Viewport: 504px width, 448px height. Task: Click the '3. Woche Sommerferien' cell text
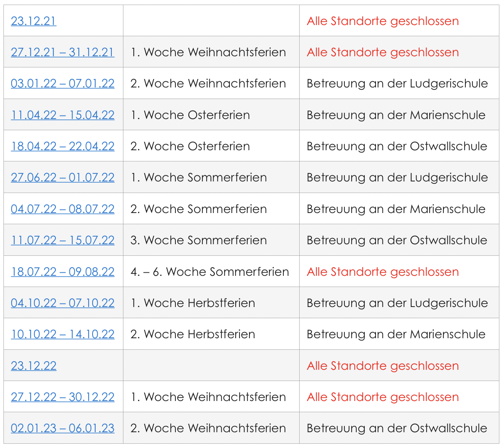199,240
